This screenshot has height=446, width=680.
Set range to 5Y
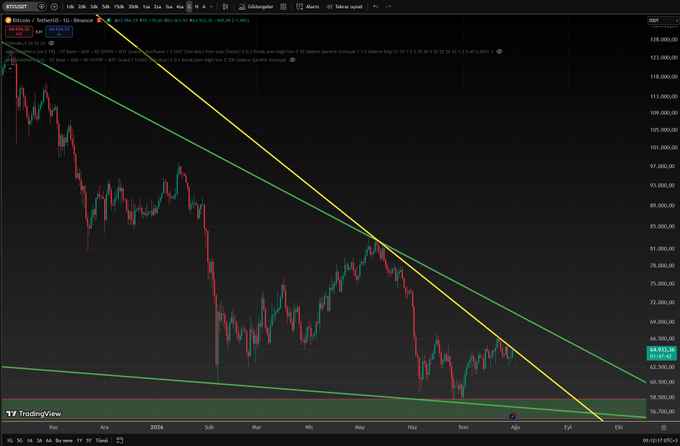point(88,440)
